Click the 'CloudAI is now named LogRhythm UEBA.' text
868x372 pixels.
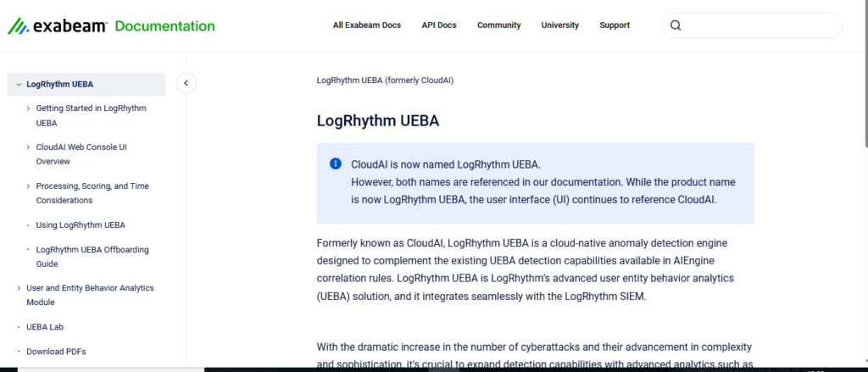pyautogui.click(x=446, y=164)
